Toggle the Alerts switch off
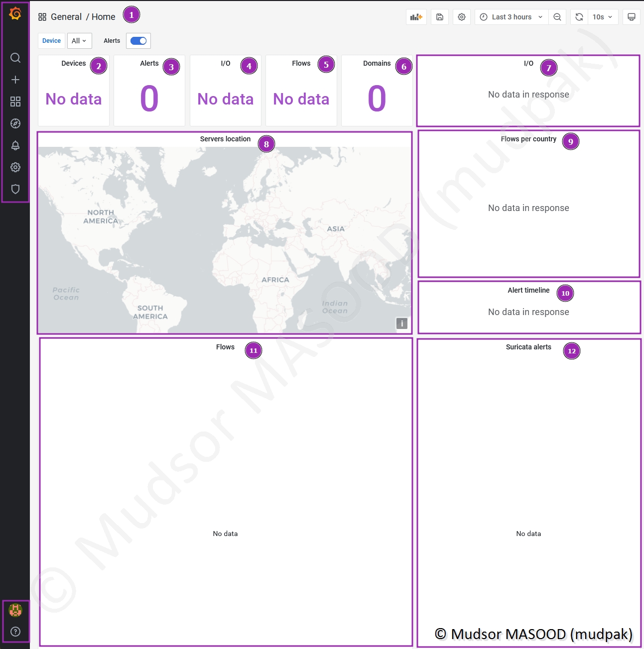This screenshot has height=649, width=644. pyautogui.click(x=138, y=41)
